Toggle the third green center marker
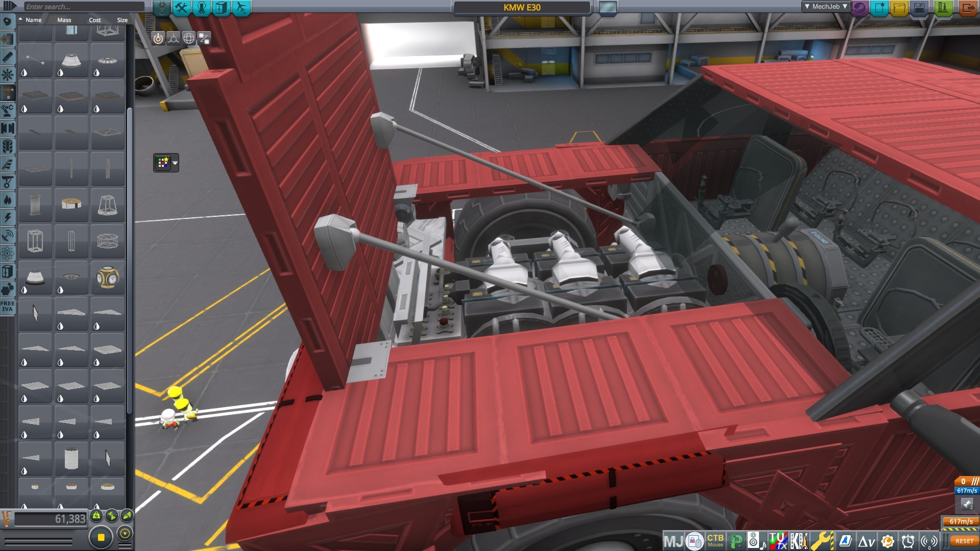Screen dimensions: 980x551 click(x=128, y=516)
